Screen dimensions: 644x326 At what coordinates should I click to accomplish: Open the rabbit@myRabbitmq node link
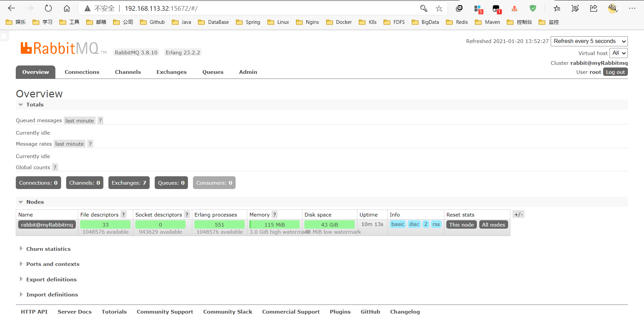point(47,225)
